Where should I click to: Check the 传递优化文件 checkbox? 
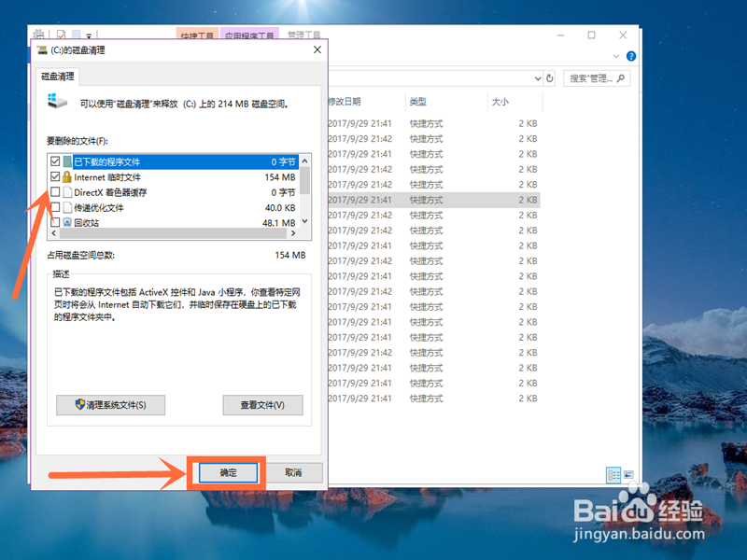click(55, 207)
